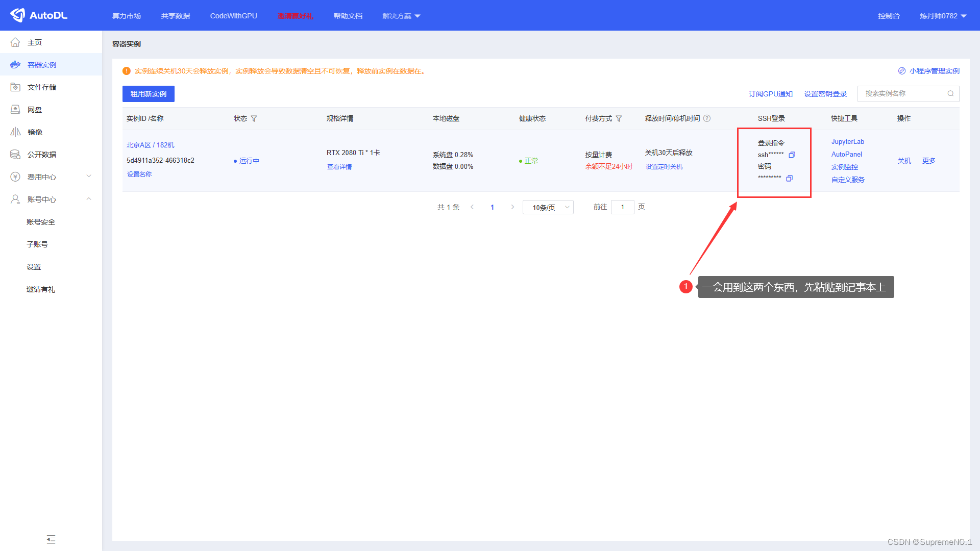The width and height of the screenshot is (980, 551).
Task: Filter instances by 状态 funnel icon
Action: click(254, 118)
